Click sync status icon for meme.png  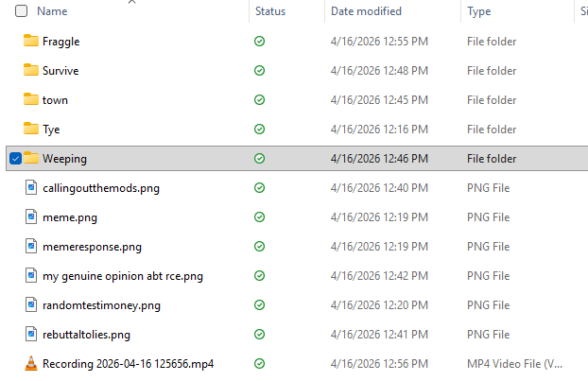pos(260,216)
